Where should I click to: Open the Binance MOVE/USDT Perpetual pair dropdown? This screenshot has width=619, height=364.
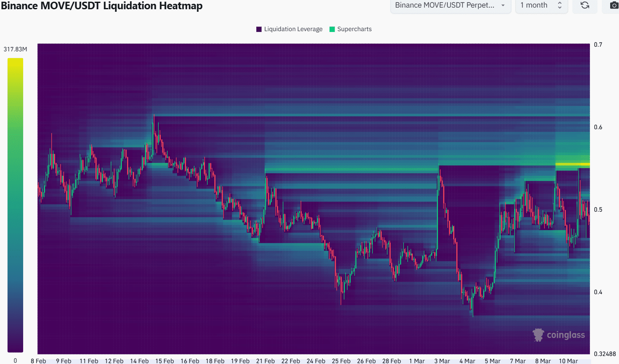(x=451, y=5)
